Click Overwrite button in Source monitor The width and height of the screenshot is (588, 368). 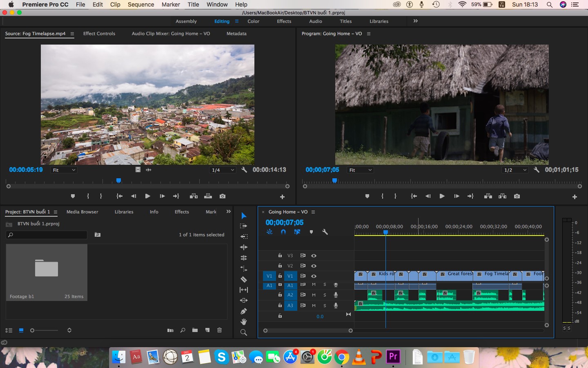[208, 196]
